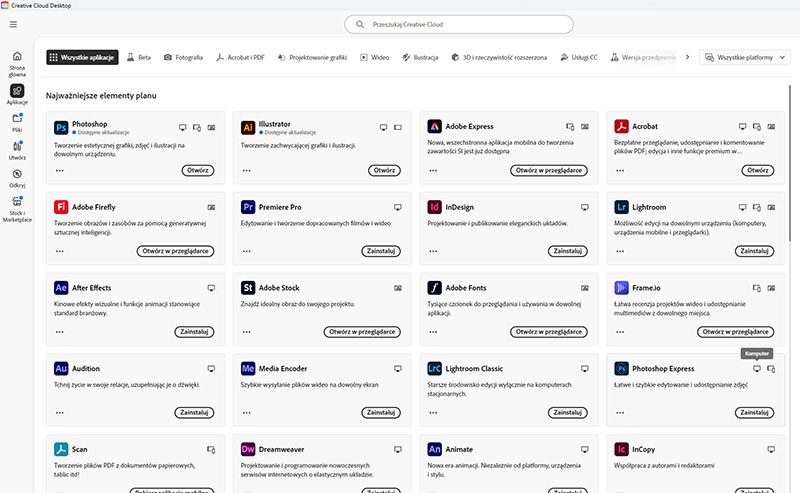Viewport: 800px width, 493px height.
Task: Click the Premiere Pro app icon
Action: click(248, 207)
